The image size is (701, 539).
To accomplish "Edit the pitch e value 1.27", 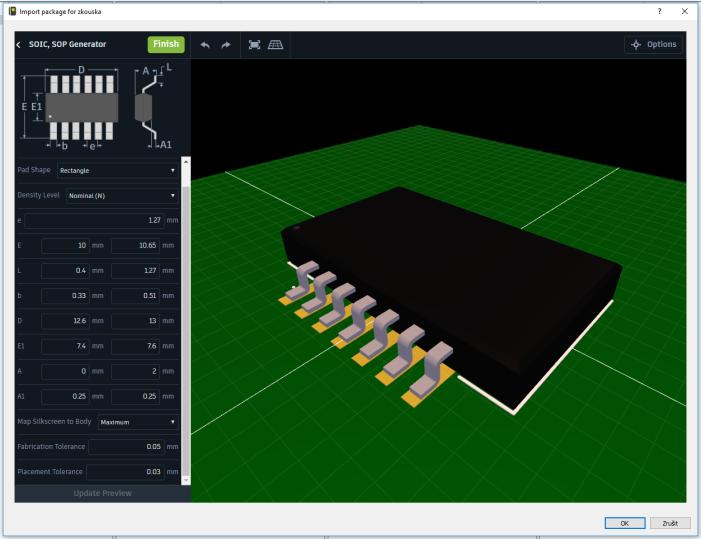I will (94, 220).
